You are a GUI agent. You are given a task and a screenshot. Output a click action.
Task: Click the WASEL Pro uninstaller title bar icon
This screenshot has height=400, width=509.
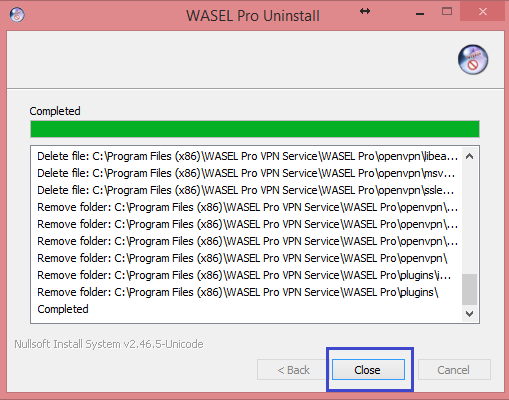coord(17,15)
